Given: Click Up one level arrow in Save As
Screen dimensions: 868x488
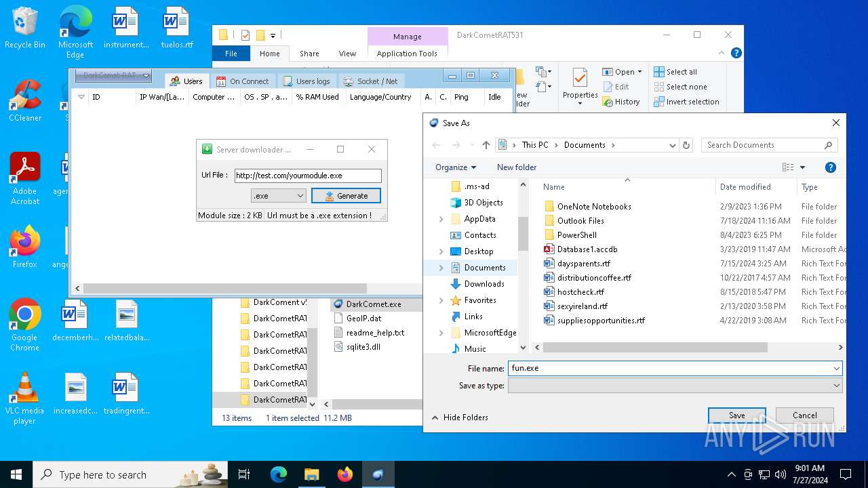Looking at the screenshot, I should [486, 145].
